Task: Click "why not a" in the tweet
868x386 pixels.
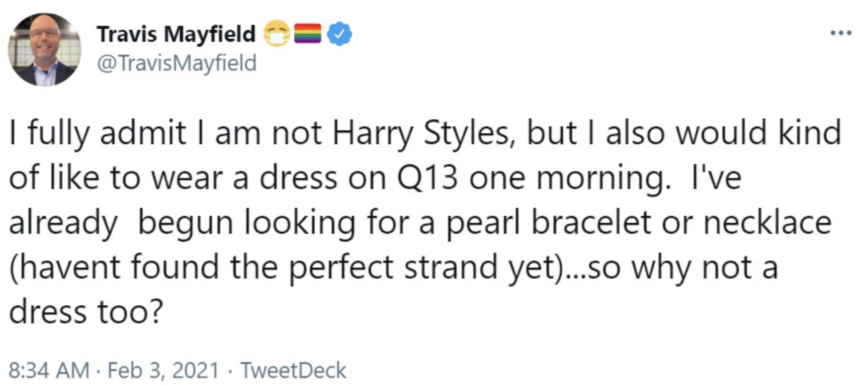Action: point(704,267)
